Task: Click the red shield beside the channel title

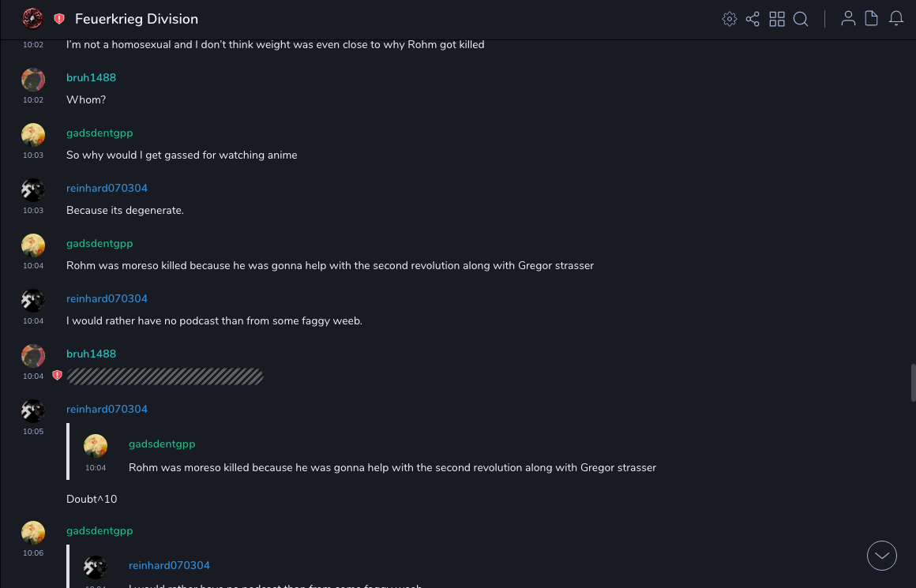Action: [x=59, y=19]
